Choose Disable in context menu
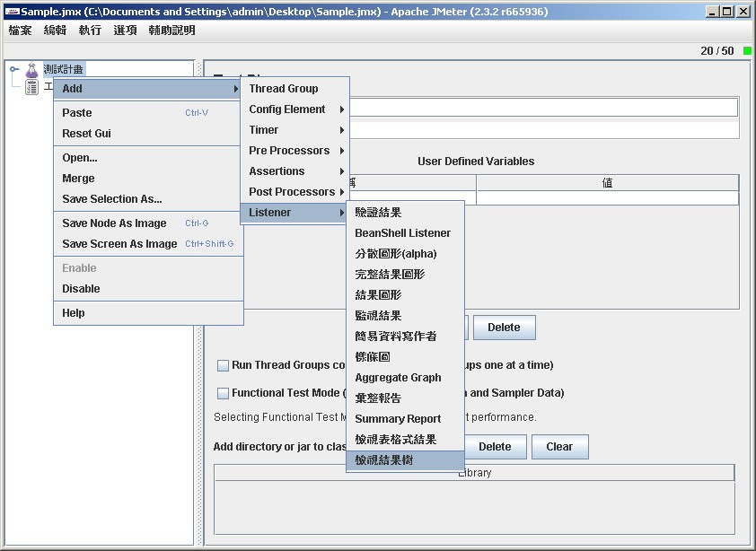This screenshot has height=551, width=756. pos(147,289)
